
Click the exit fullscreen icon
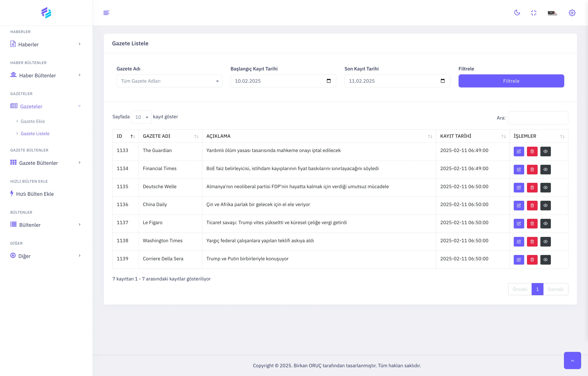(533, 13)
